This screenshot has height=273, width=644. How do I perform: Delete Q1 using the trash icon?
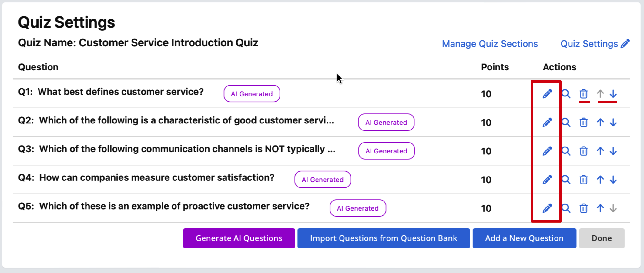tap(584, 94)
